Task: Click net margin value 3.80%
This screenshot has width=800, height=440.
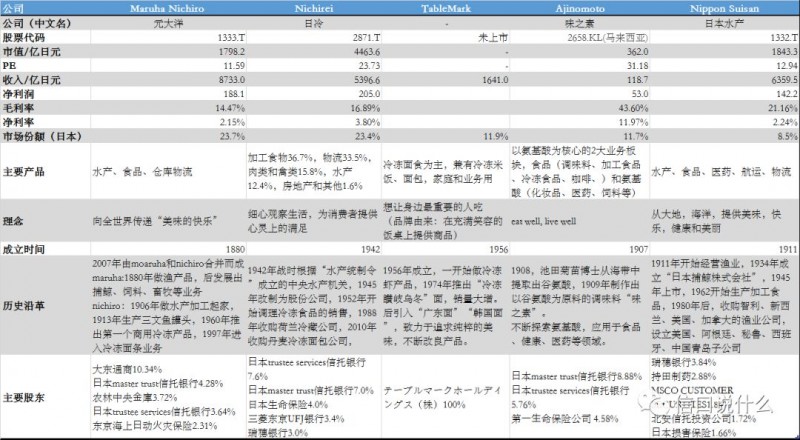Action: [367, 123]
